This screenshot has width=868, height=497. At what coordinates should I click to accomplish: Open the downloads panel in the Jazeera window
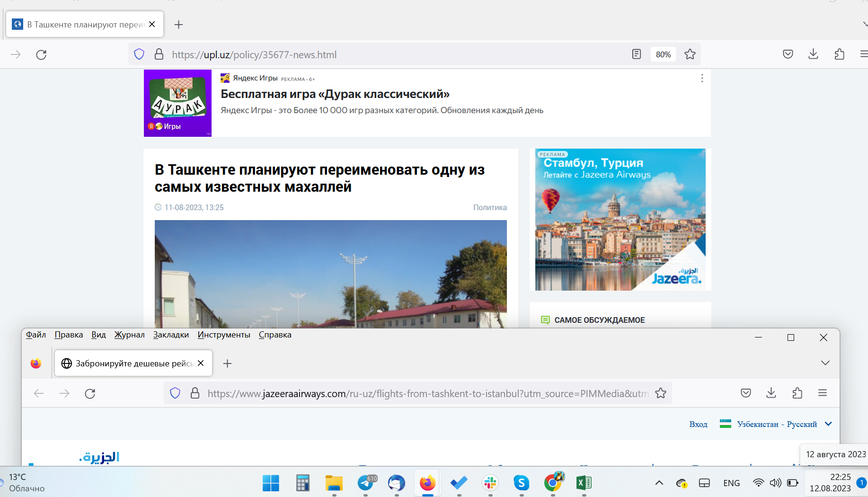tap(771, 393)
